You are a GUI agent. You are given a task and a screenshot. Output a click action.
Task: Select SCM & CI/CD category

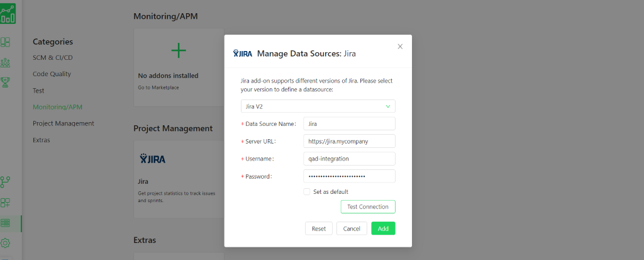tap(53, 57)
